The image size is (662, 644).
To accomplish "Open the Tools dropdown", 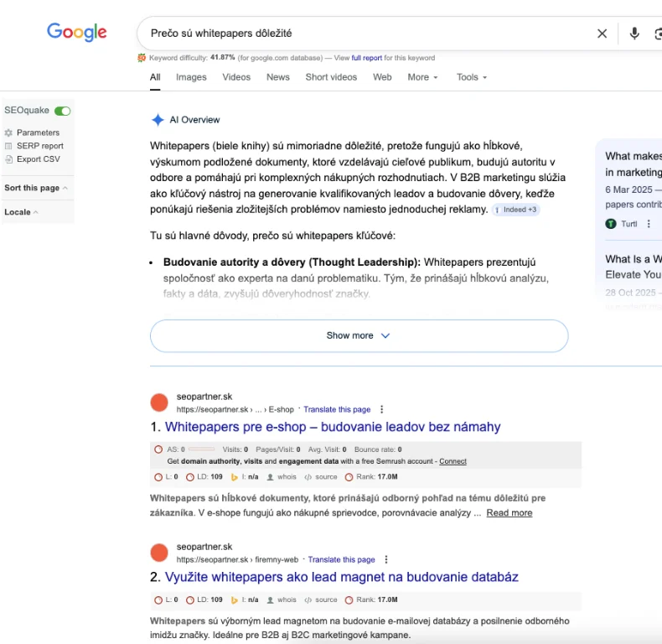I will (471, 77).
